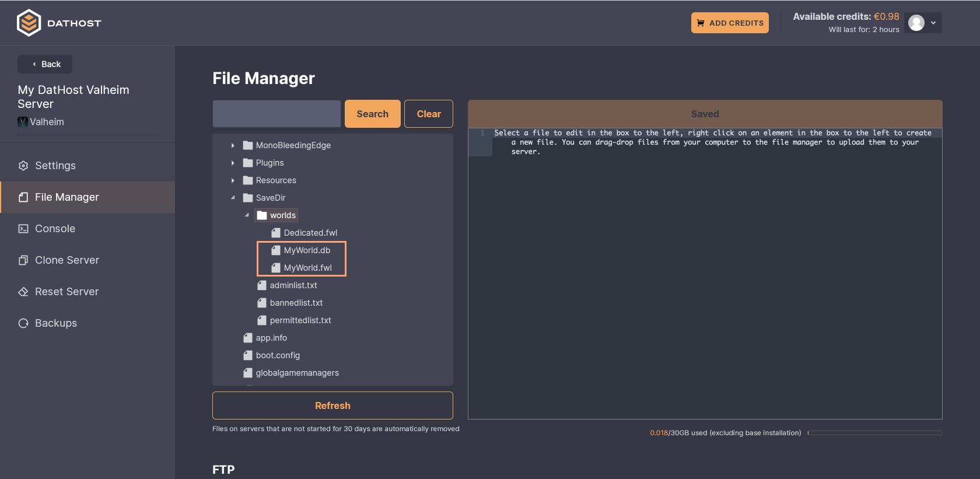Screen dimensions: 980x479
Task: Click the Reset Server eraser icon
Action: tap(23, 292)
